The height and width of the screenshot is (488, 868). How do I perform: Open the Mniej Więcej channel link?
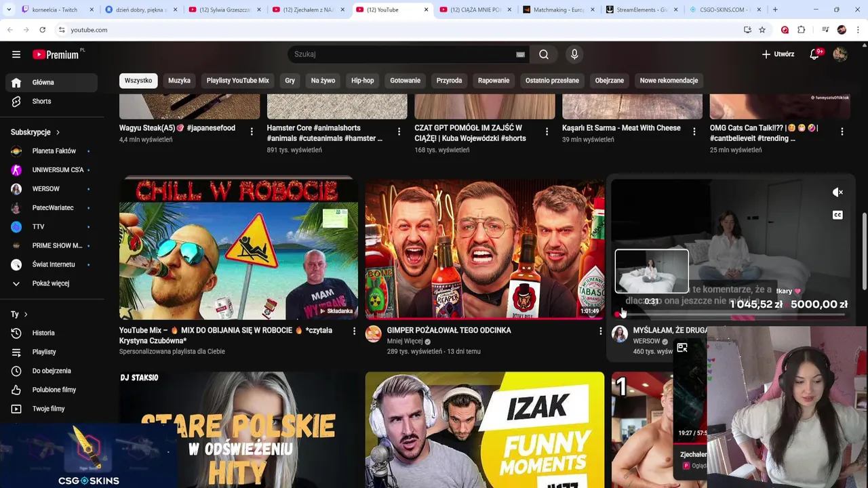405,342
